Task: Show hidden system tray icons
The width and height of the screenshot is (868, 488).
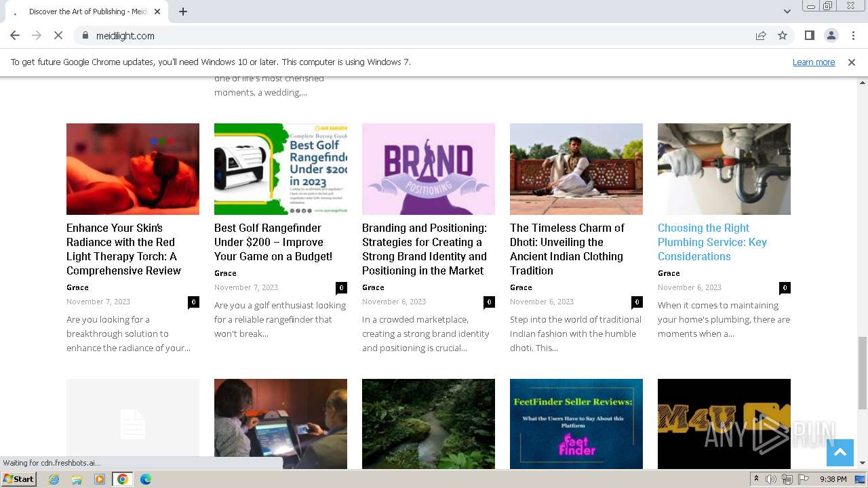Action: (756, 479)
